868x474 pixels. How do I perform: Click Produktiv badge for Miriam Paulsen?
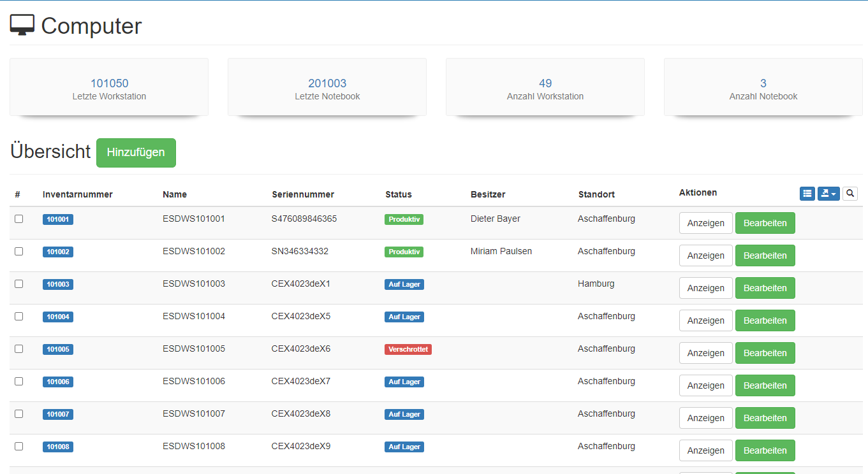tap(404, 252)
